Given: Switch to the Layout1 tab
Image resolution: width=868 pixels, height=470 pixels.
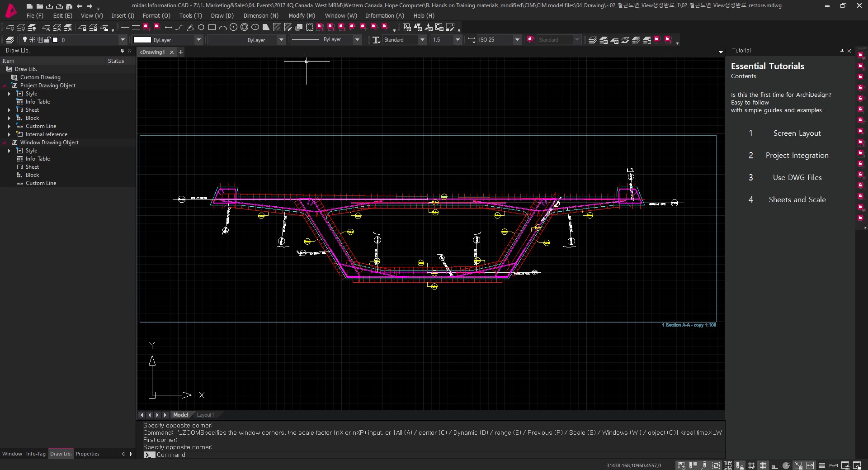Looking at the screenshot, I should [205, 415].
